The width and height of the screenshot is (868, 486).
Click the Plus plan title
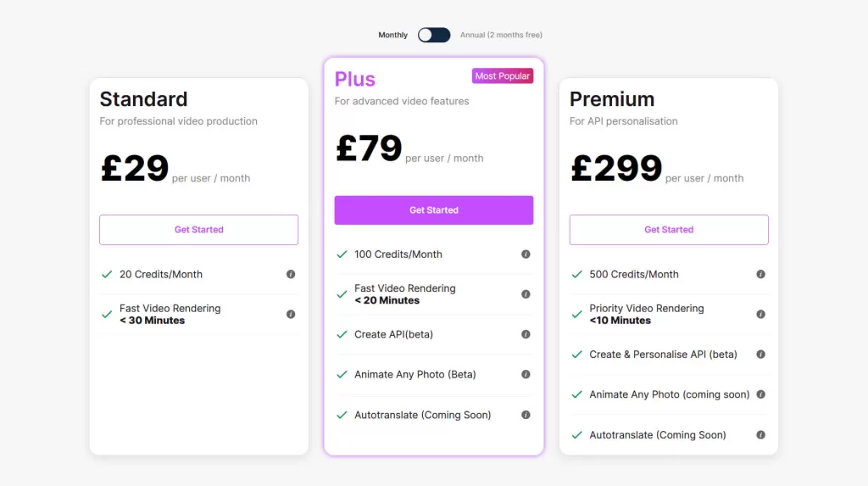355,79
